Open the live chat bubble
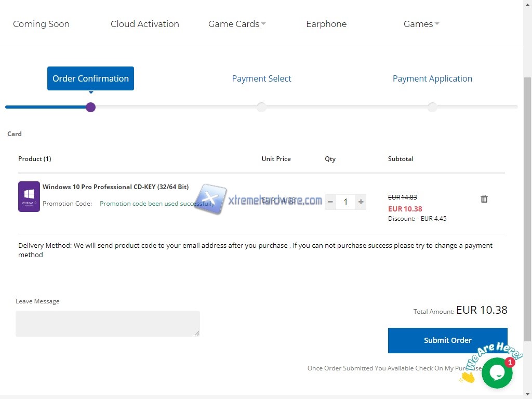Viewport: 532px width, 399px height. click(x=497, y=373)
